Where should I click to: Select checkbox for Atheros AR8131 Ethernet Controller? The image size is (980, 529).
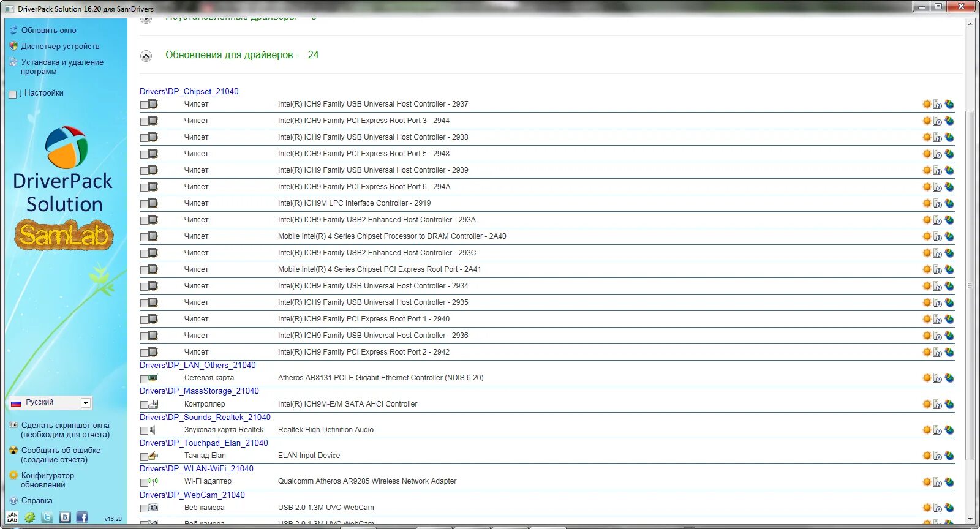pyautogui.click(x=144, y=379)
